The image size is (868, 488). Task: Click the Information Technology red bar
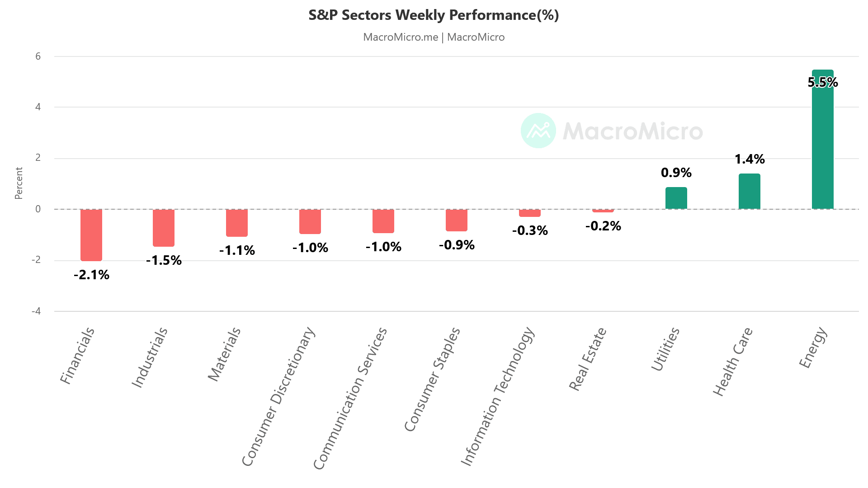coord(530,213)
